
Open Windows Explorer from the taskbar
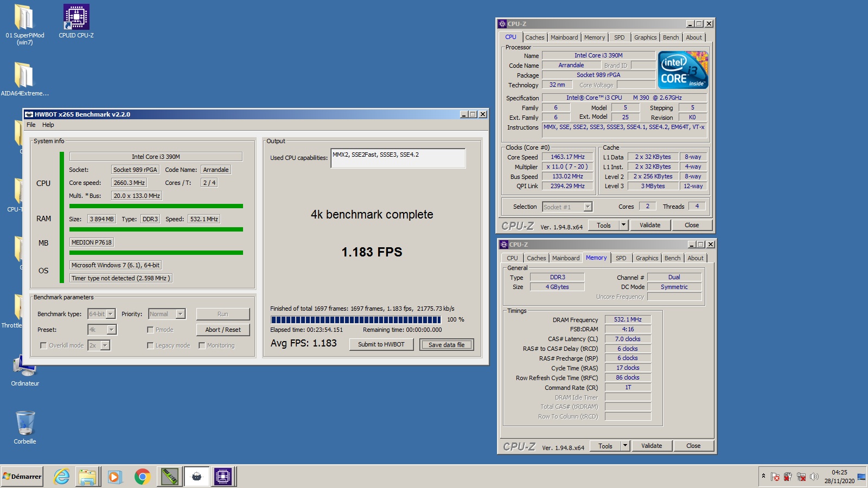pyautogui.click(x=88, y=477)
